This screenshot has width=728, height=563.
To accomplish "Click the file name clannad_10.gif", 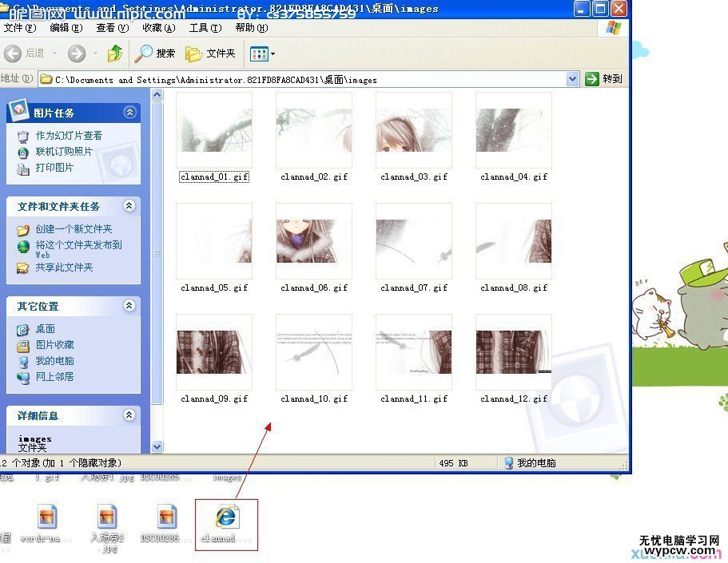I will (x=314, y=398).
